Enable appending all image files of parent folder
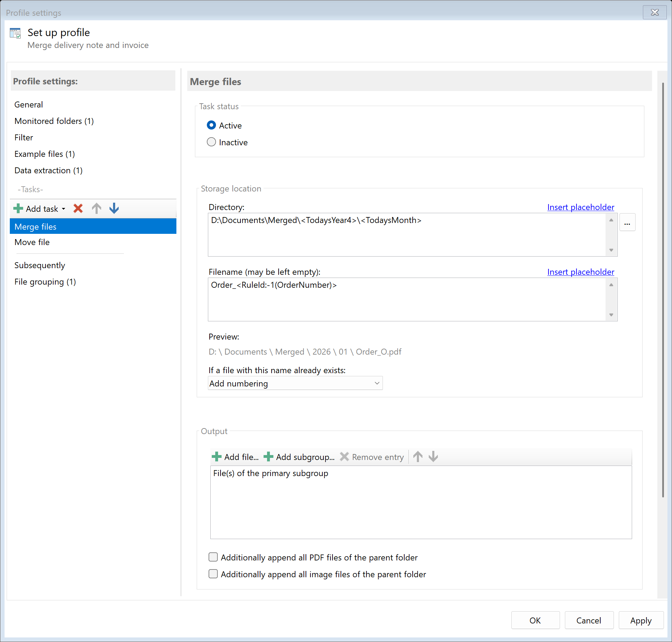 (213, 574)
